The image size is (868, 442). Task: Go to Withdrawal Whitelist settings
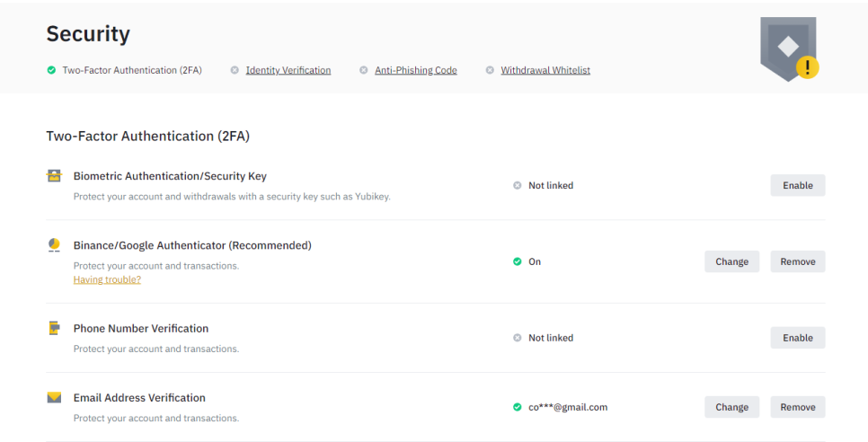pyautogui.click(x=545, y=70)
